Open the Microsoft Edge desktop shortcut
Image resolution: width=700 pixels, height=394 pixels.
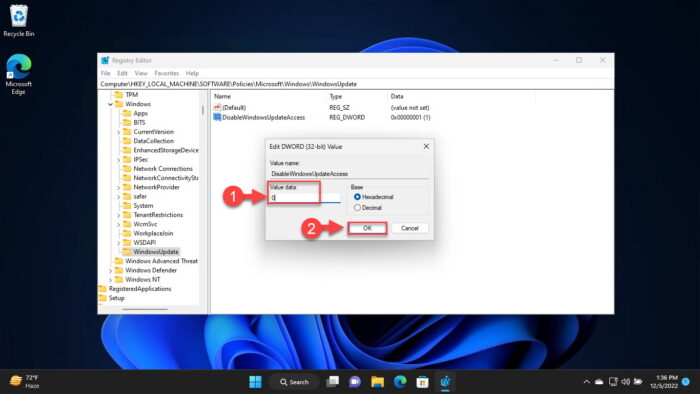click(18, 74)
